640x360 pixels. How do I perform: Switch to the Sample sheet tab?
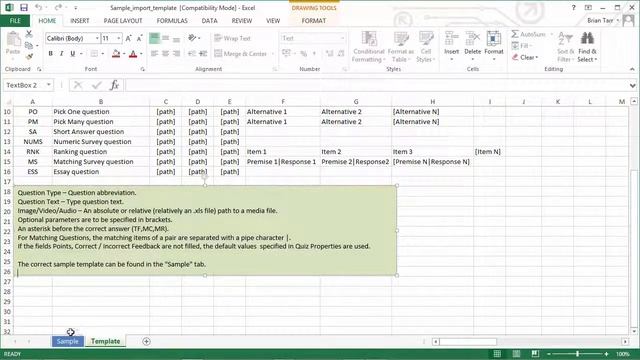click(67, 341)
